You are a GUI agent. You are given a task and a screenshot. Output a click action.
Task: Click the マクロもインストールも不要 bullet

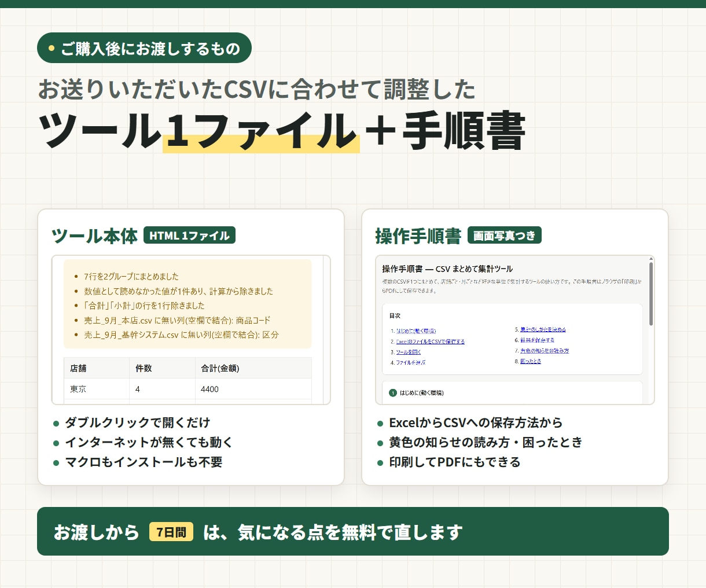tap(144, 462)
